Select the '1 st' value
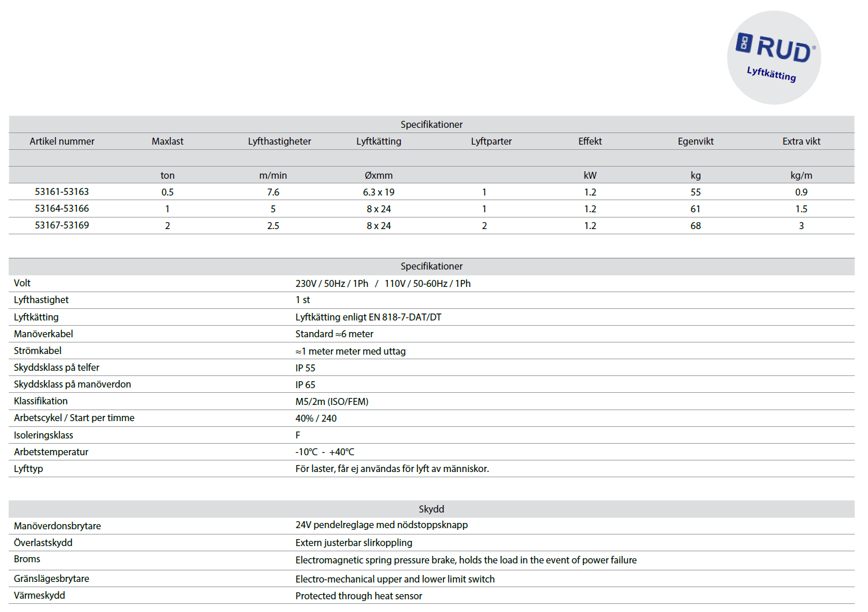This screenshot has height=612, width=868. 302,300
